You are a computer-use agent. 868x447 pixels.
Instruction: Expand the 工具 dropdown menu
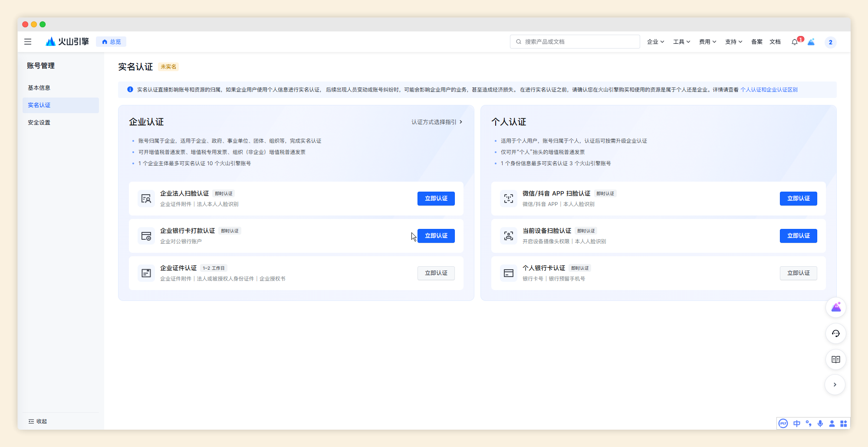(x=681, y=42)
